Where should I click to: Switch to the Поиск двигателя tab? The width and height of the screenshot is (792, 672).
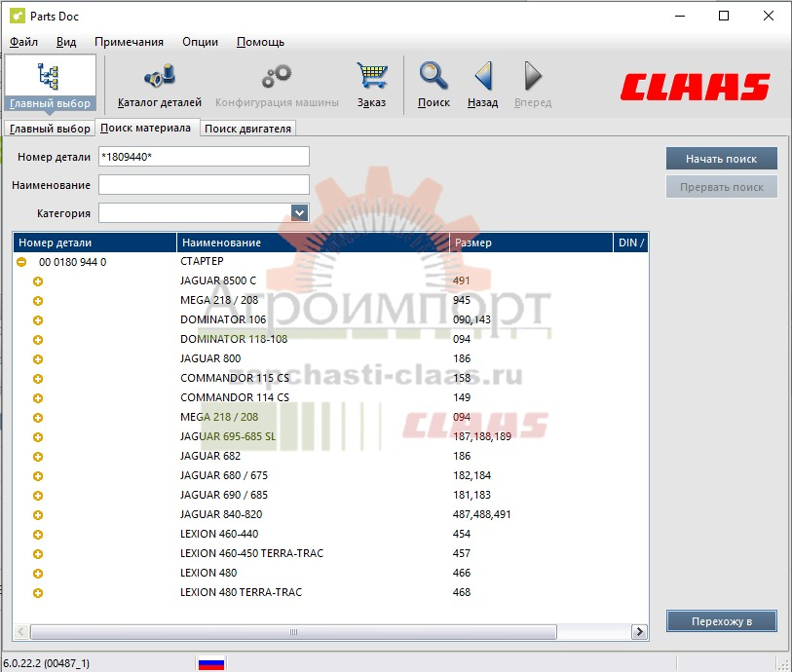(247, 129)
